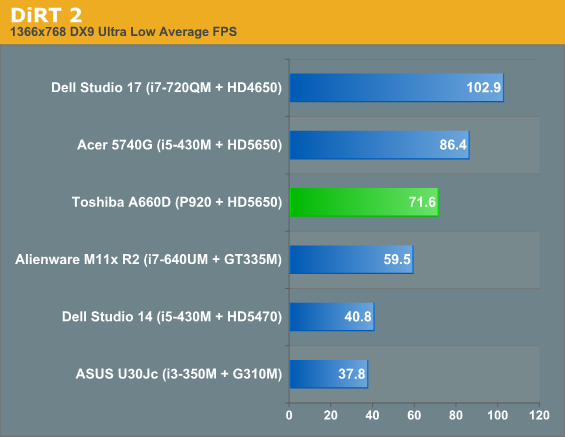
Task: Click the blue bar showing 86.4
Action: coord(379,145)
